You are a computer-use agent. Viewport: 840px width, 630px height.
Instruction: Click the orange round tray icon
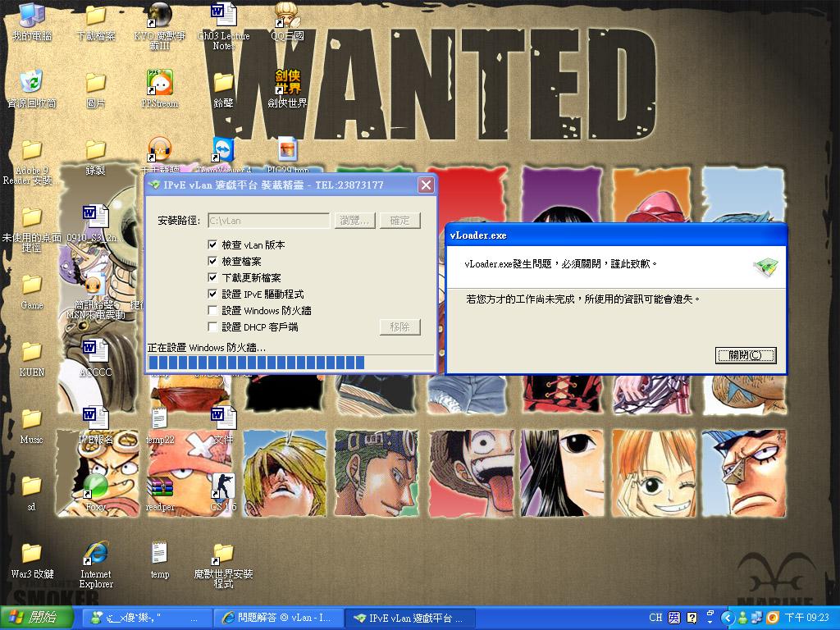tap(773, 618)
